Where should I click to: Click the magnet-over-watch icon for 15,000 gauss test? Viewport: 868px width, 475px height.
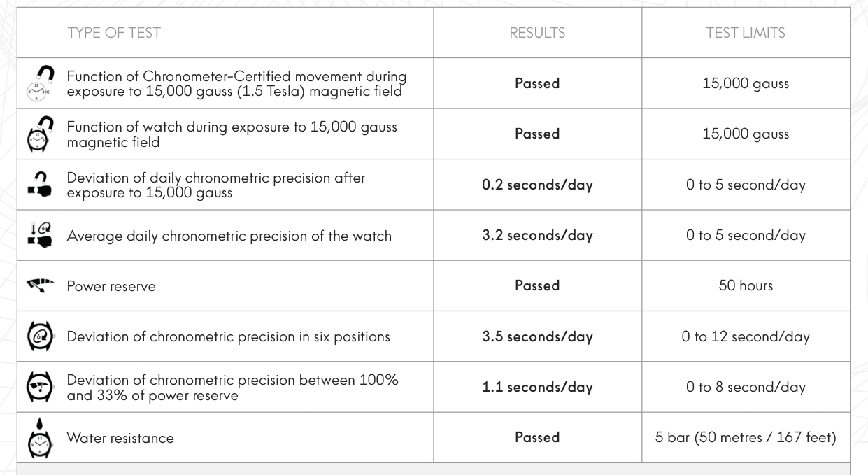pos(41,134)
